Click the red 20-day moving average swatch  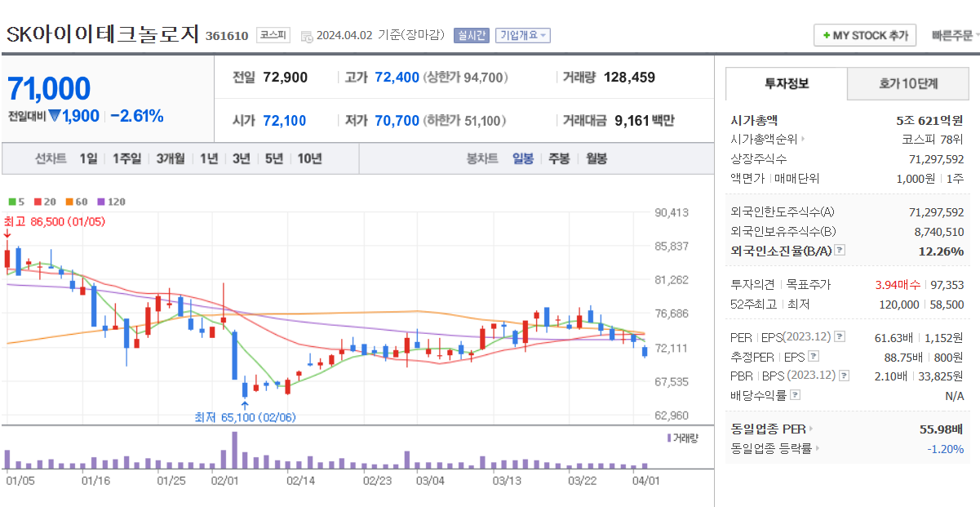[36, 202]
